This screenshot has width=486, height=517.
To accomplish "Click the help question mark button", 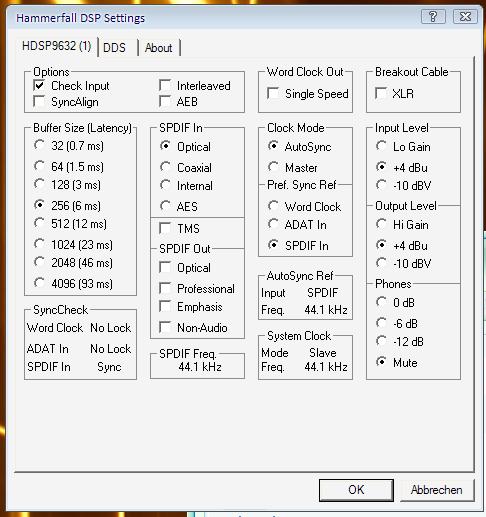I will (433, 16).
